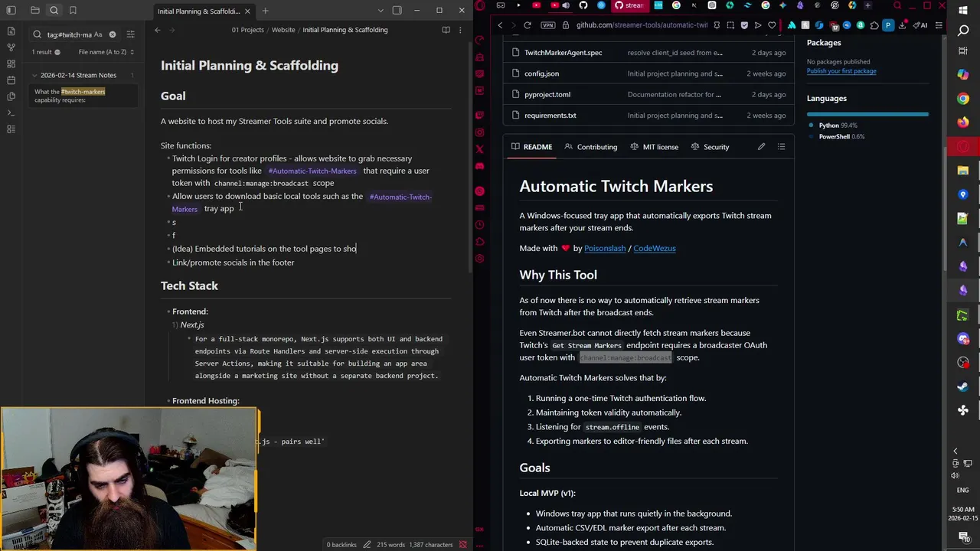Open the graph view ribbon icon

pos(11,47)
